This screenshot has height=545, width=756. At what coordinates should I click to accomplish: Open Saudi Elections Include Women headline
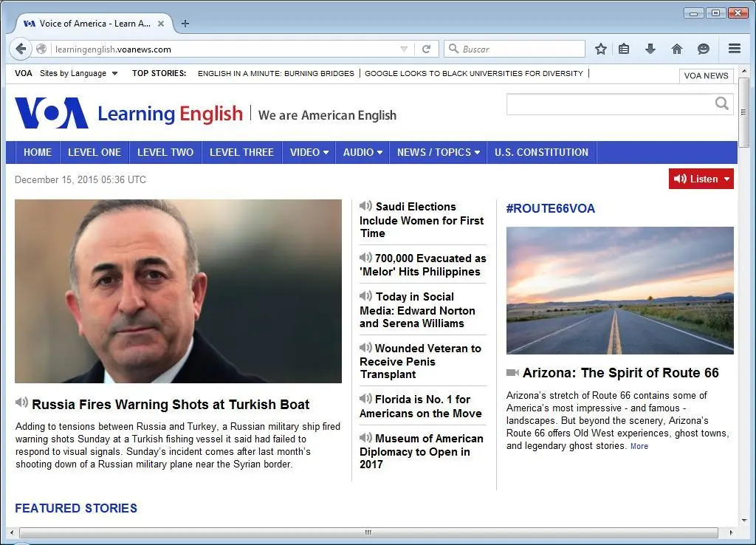pyautogui.click(x=422, y=220)
